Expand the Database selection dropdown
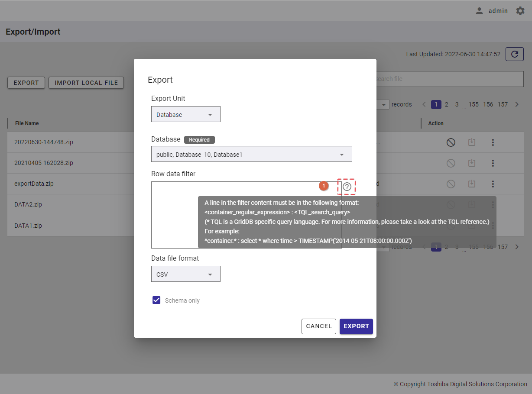Viewport: 532px width, 394px height. click(x=251, y=154)
